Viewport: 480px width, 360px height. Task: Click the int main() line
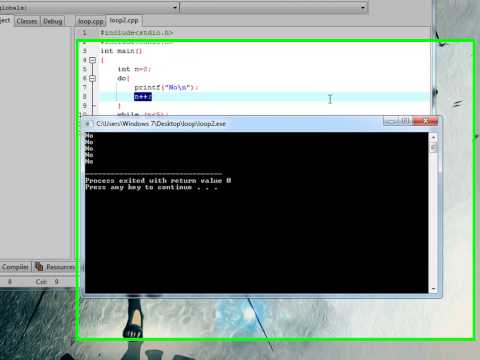coord(121,51)
